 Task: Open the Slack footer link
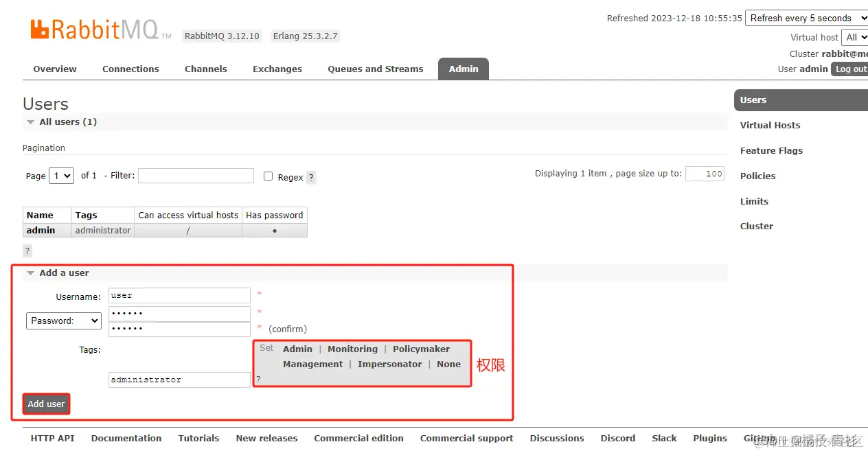[x=664, y=438]
